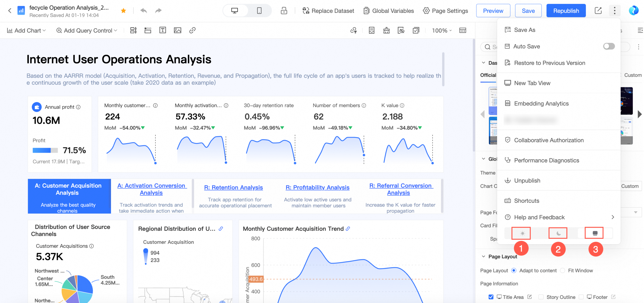Click the user avatar in top-right corner
Viewport: 644px width, 303px height.
(633, 11)
